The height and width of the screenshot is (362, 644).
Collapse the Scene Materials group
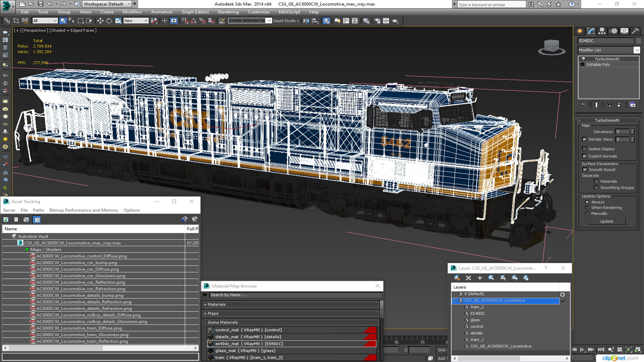coord(290,322)
